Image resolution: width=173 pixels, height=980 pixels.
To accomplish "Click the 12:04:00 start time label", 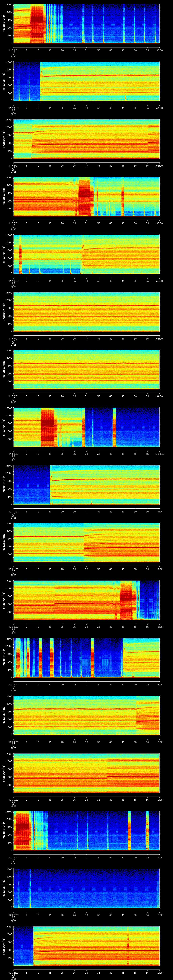I will (x=13, y=742).
